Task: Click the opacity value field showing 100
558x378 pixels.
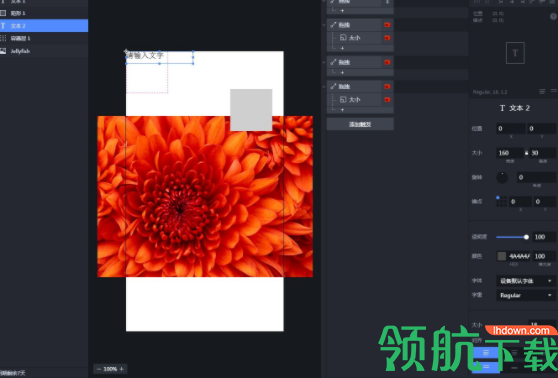Action: (x=544, y=237)
